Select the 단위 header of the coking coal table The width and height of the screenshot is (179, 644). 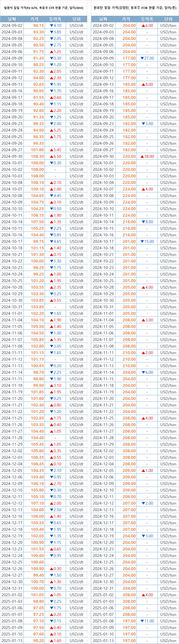pos(168,19)
